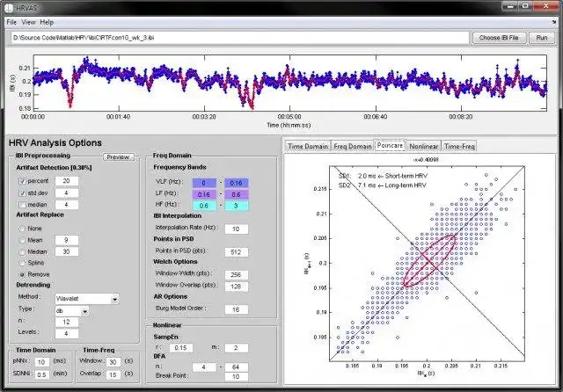Click the SDNNi field
Image resolution: width=563 pixels, height=392 pixels.
[41, 374]
